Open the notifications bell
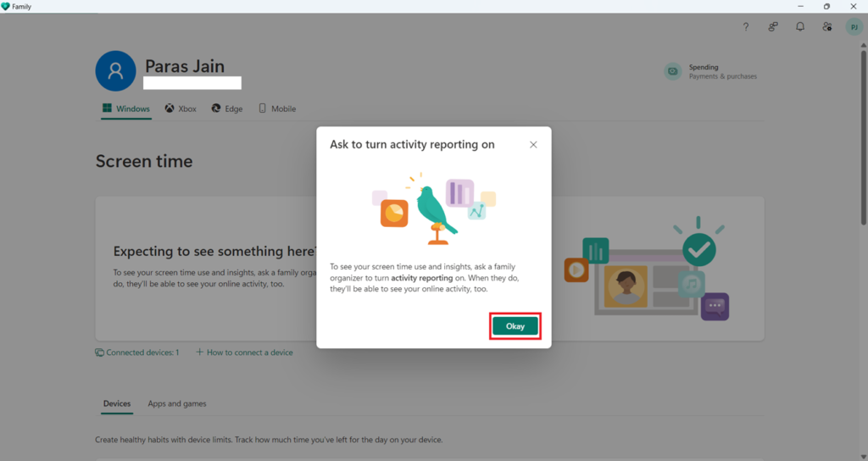Viewport: 868px width, 461px height. pyautogui.click(x=800, y=26)
